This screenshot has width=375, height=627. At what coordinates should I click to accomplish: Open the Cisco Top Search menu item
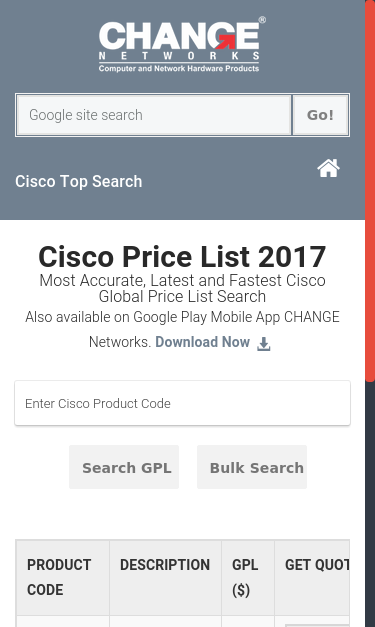coord(78,182)
